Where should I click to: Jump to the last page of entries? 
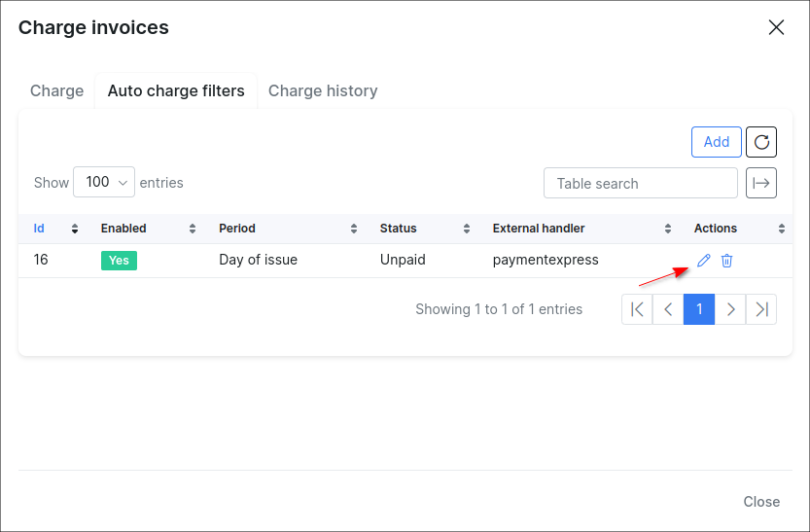[x=761, y=309]
